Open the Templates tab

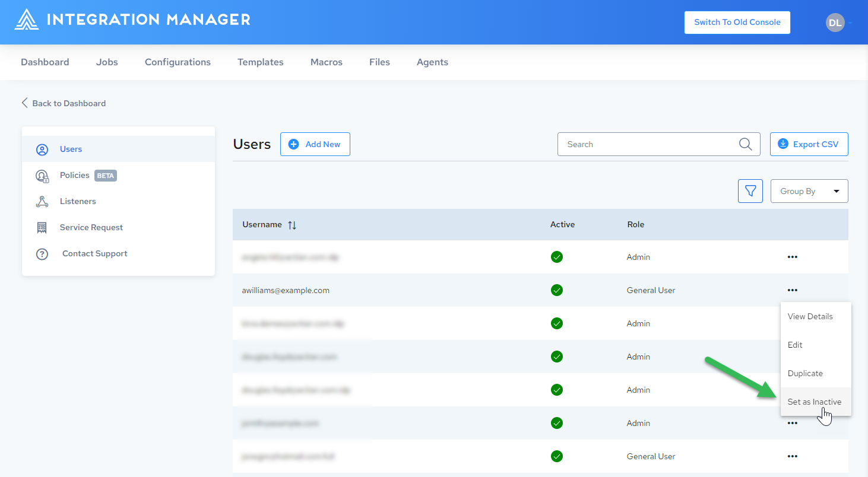pos(261,62)
